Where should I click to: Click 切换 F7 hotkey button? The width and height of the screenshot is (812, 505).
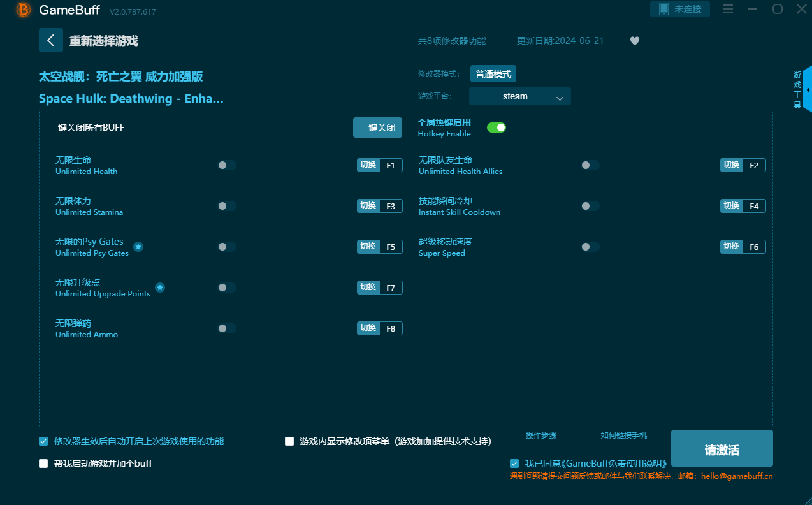(380, 288)
